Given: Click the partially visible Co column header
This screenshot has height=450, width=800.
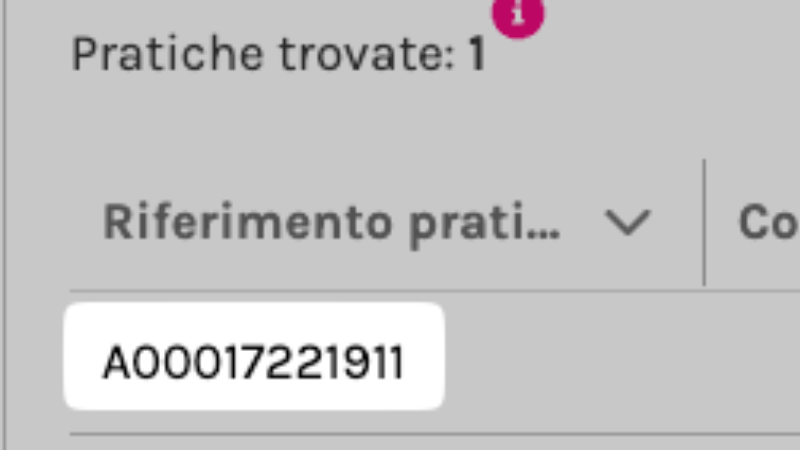Looking at the screenshot, I should pos(769,222).
